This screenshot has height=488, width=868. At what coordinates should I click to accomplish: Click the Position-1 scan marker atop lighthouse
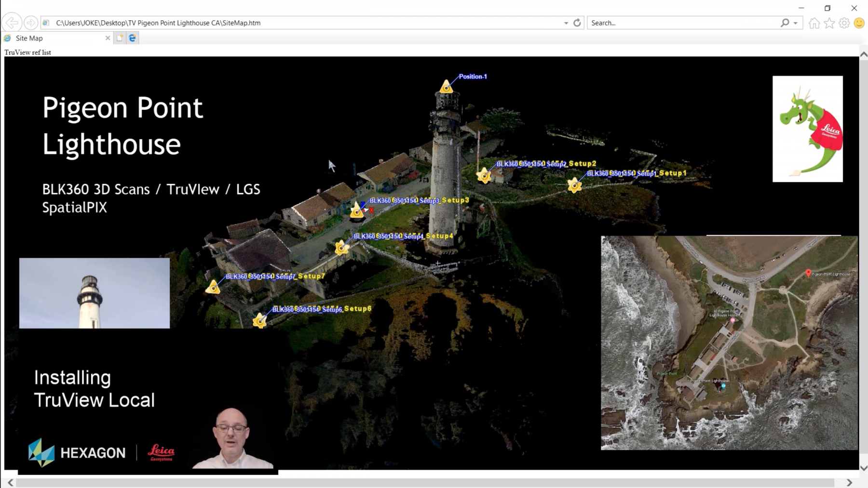point(446,87)
